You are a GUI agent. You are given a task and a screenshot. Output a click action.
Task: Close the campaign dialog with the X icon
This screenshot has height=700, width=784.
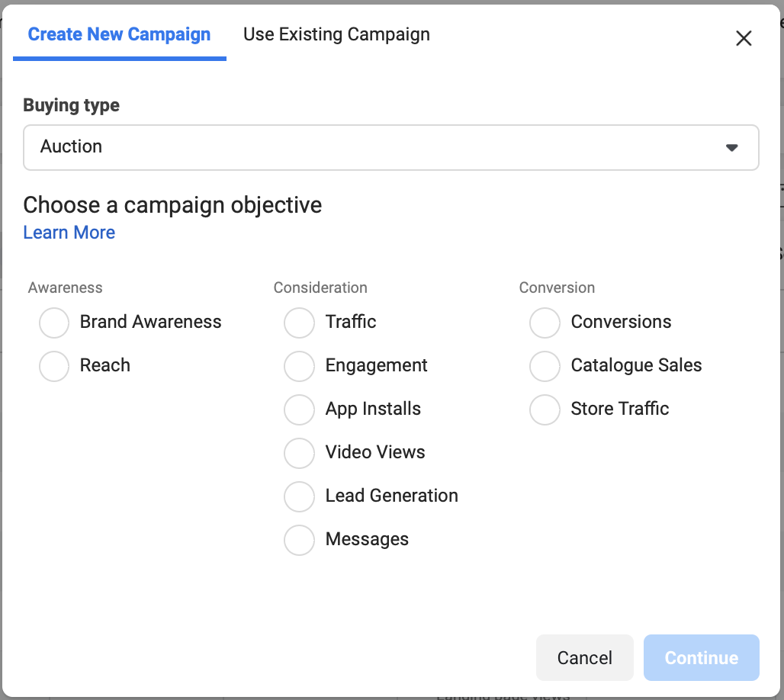click(x=744, y=38)
